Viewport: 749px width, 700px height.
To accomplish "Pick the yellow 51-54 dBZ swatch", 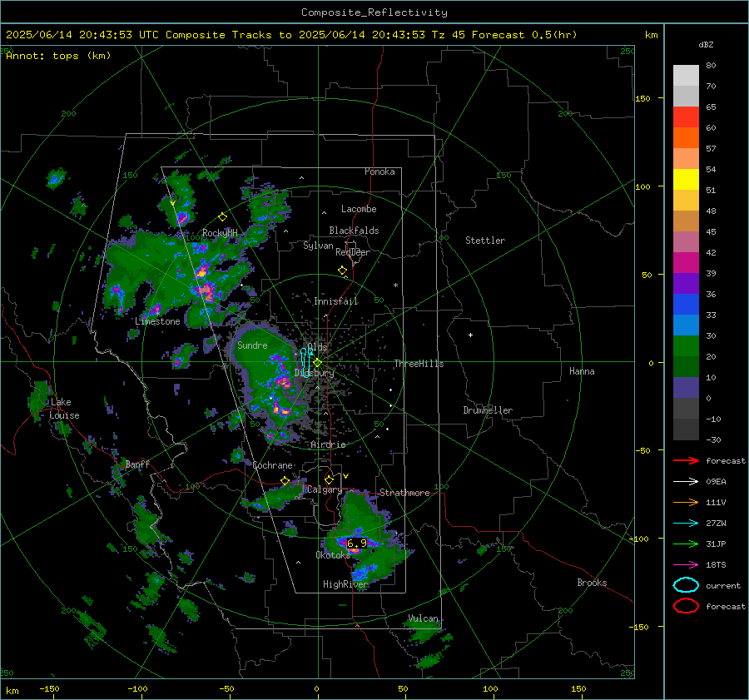I will click(x=686, y=180).
